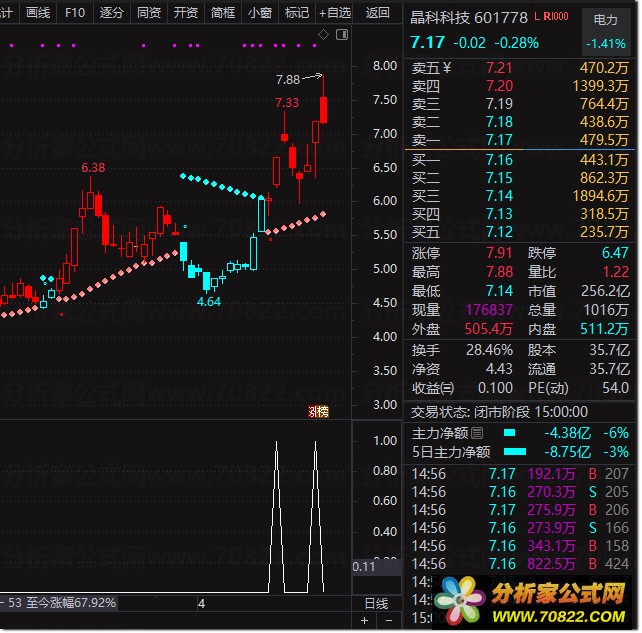Select the 7.88 high price label
This screenshot has height=633, width=642.
(x=288, y=79)
